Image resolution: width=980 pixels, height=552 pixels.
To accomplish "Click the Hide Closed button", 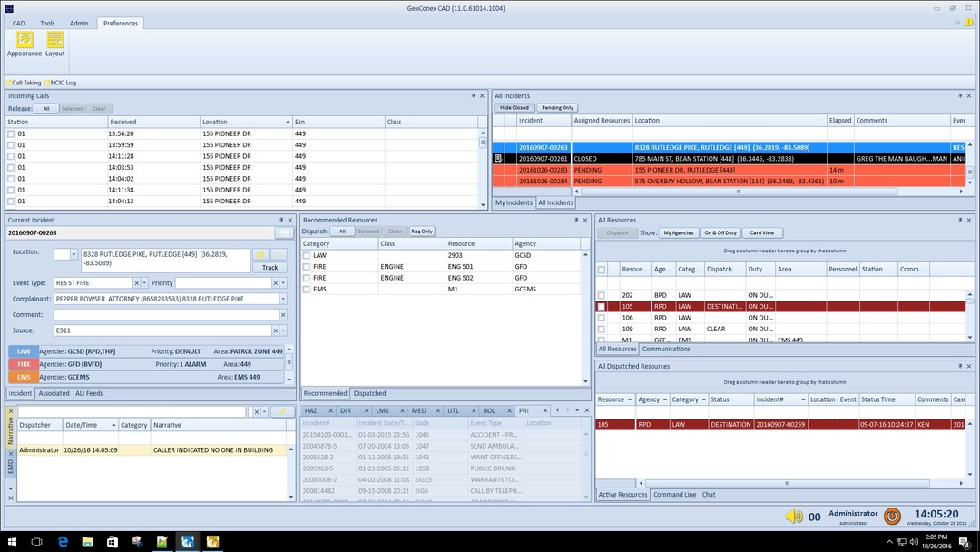I will point(514,107).
